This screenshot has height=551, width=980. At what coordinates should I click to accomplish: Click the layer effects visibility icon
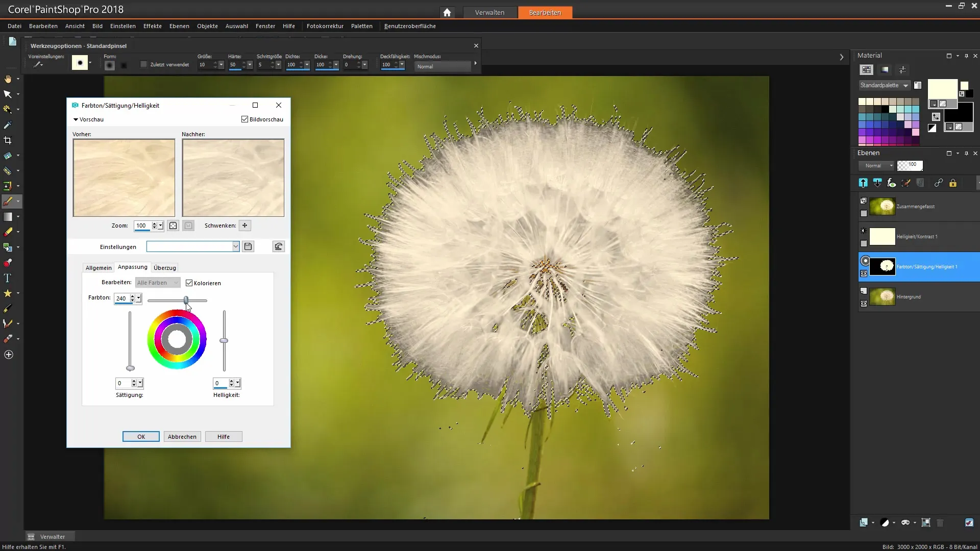pyautogui.click(x=892, y=183)
